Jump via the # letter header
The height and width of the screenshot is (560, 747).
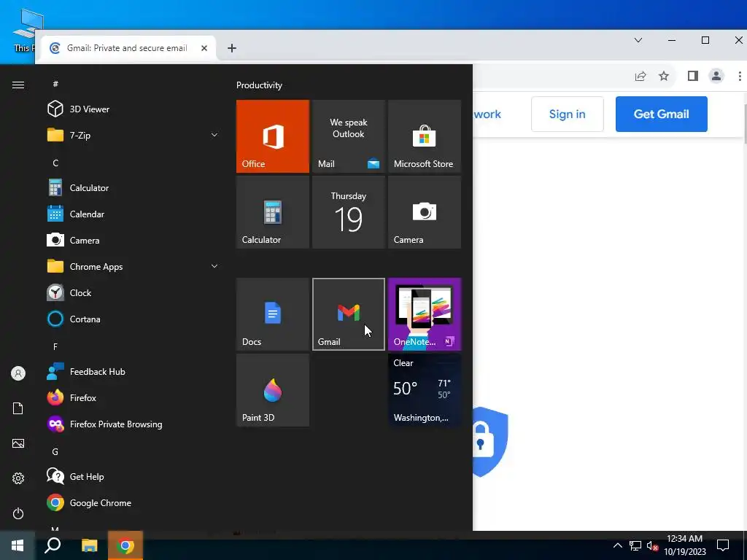coord(55,84)
